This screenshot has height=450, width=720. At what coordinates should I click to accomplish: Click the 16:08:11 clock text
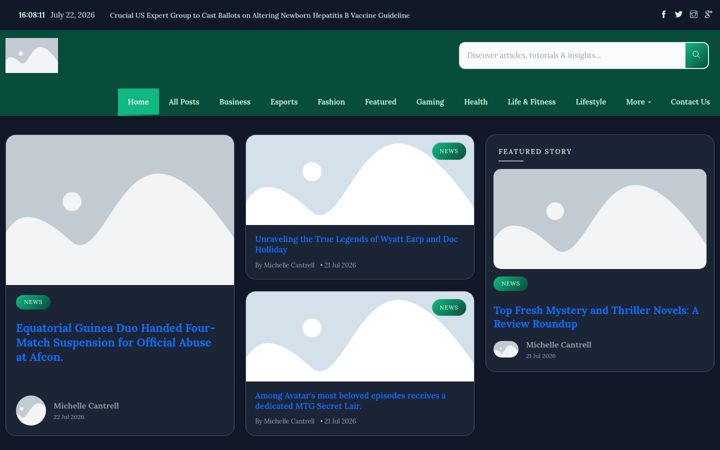tap(32, 15)
